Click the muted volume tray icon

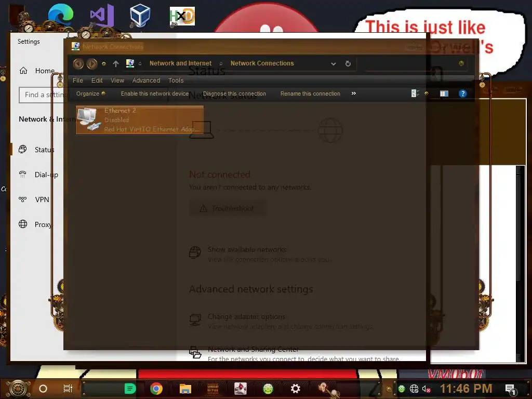tap(427, 389)
